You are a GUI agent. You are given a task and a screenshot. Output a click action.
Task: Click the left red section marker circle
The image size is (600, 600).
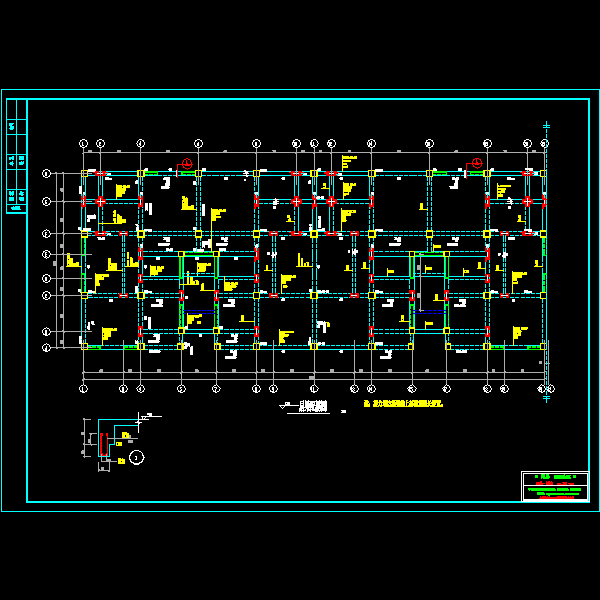tap(186, 162)
